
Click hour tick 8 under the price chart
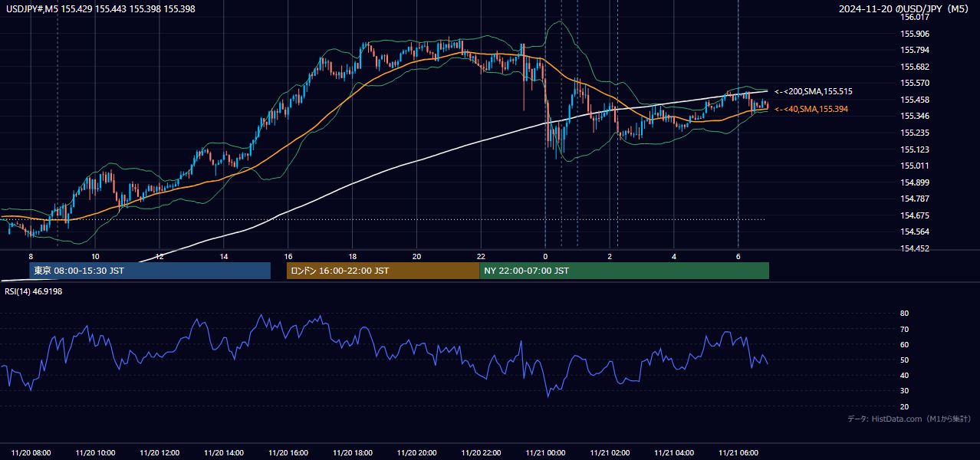point(31,256)
